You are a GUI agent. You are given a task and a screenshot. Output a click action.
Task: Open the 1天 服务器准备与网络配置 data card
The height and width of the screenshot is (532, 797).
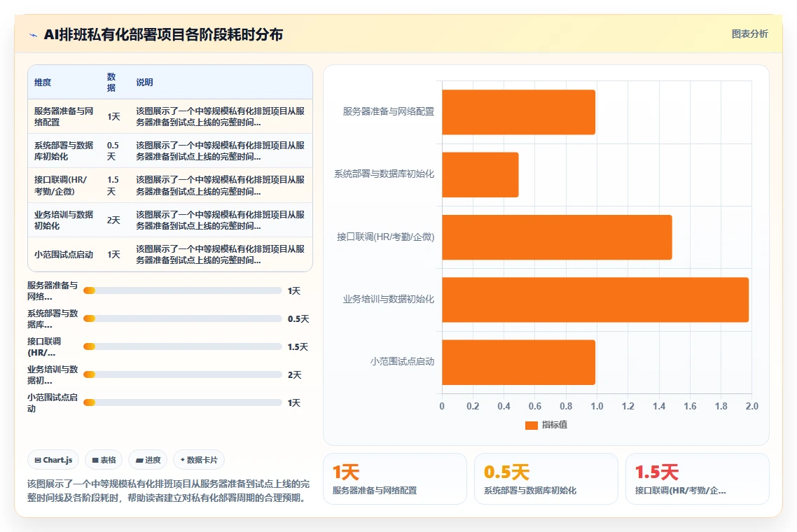tap(395, 479)
